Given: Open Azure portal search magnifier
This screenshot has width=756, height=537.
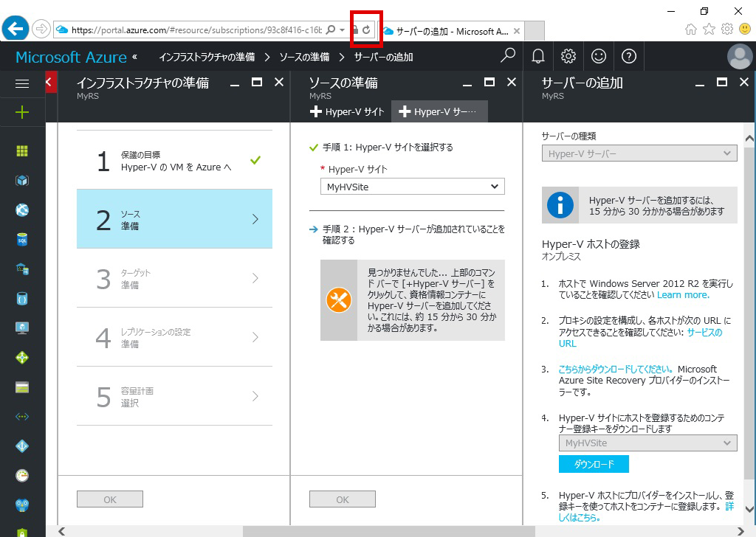Looking at the screenshot, I should click(508, 56).
